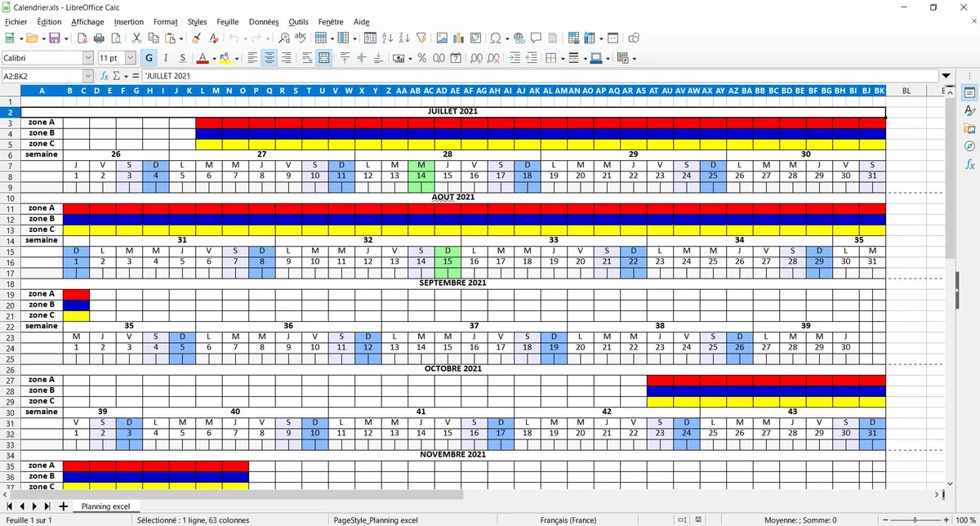980x526 pixels.
Task: Open the 11 pt font size dropdown
Action: coord(131,58)
